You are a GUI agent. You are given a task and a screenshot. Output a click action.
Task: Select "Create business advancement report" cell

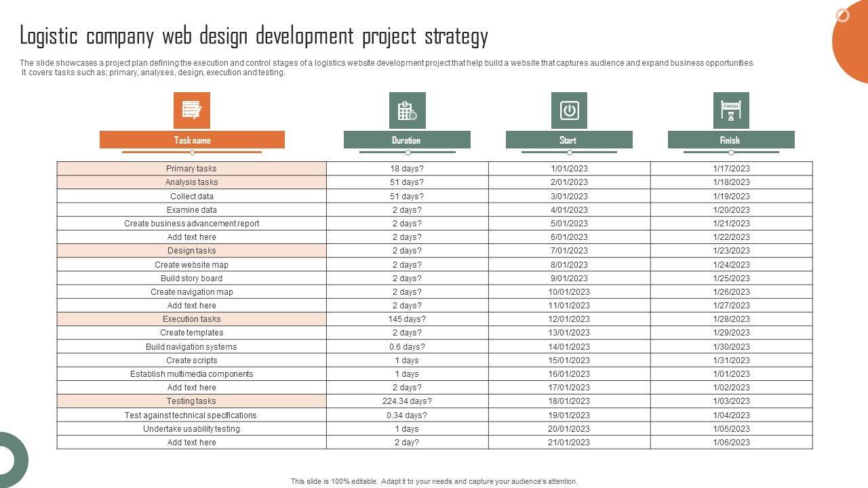pyautogui.click(x=192, y=223)
